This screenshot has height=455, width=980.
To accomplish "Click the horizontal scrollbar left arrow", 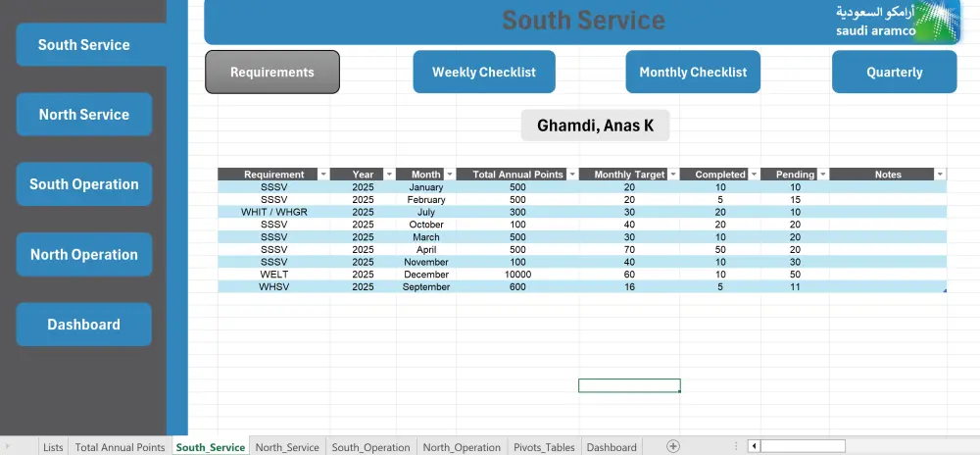I will (755, 446).
